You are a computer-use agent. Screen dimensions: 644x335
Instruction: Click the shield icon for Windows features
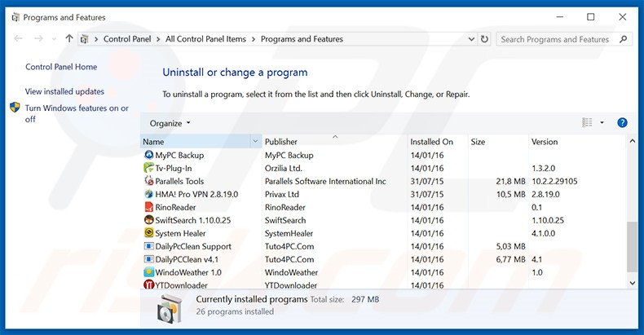click(15, 108)
